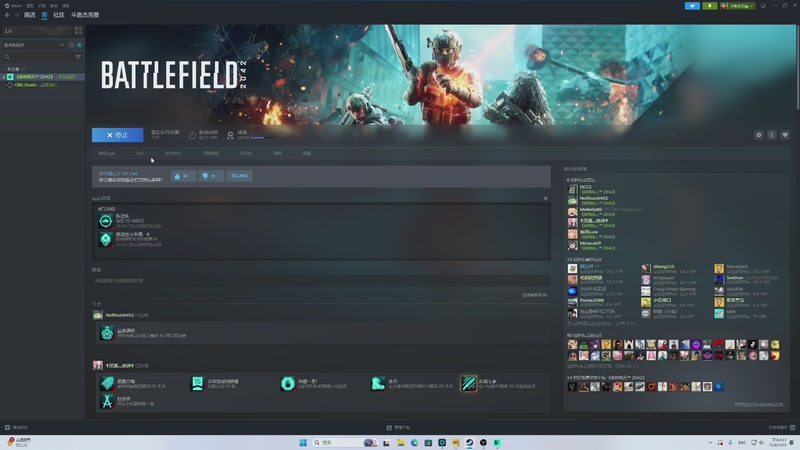The image size is (800, 450).
Task: Click the play time clock icon
Action: pos(192,135)
